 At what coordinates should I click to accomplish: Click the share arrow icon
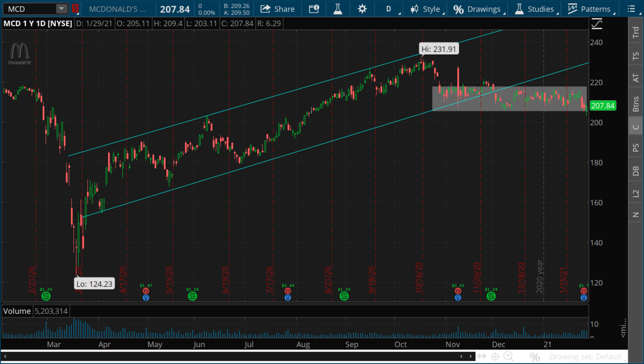coord(265,9)
